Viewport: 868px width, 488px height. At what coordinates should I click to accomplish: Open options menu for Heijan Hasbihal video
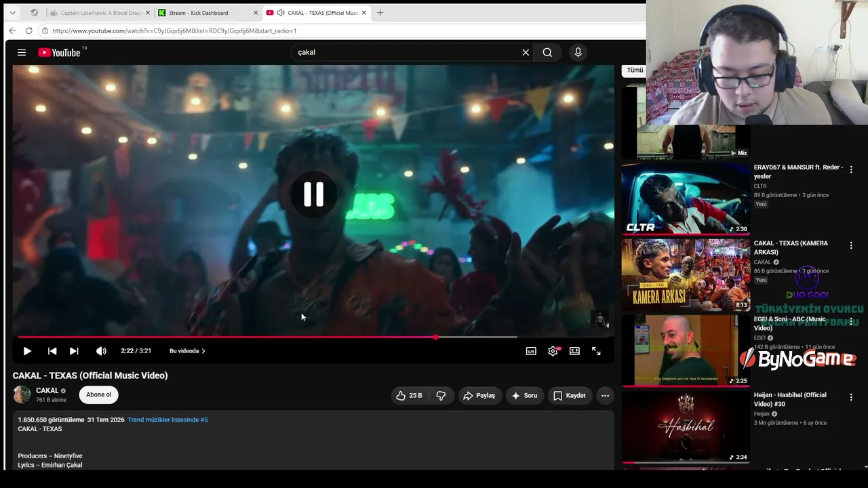click(x=851, y=397)
